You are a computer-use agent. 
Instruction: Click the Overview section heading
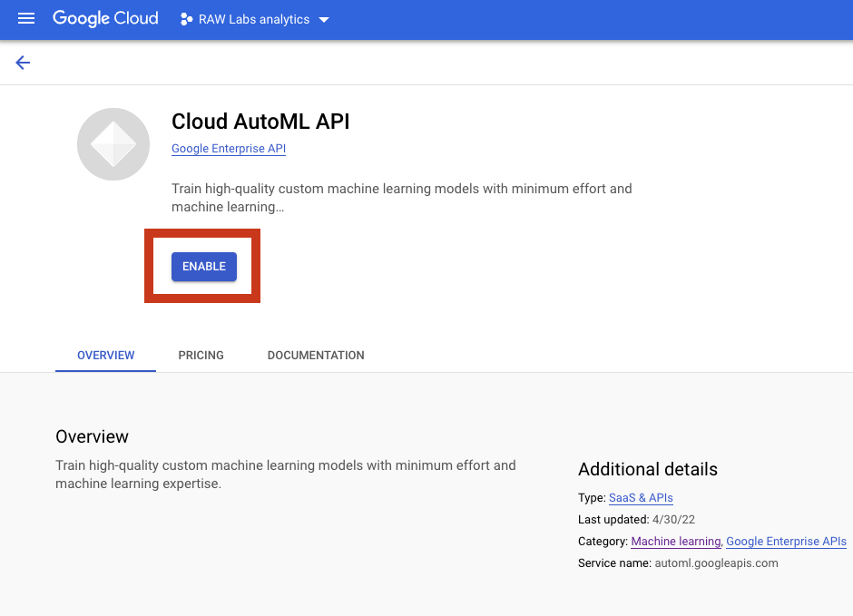92,436
